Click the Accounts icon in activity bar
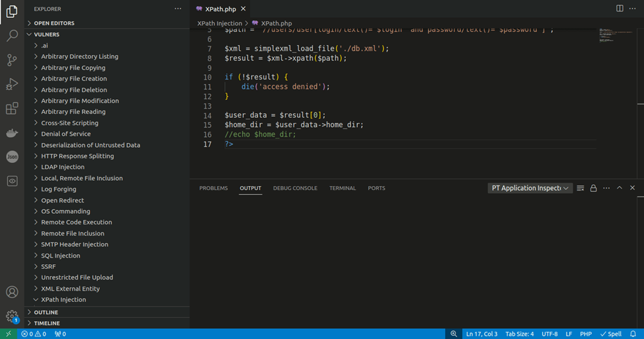This screenshot has width=644, height=339. pos(12,292)
